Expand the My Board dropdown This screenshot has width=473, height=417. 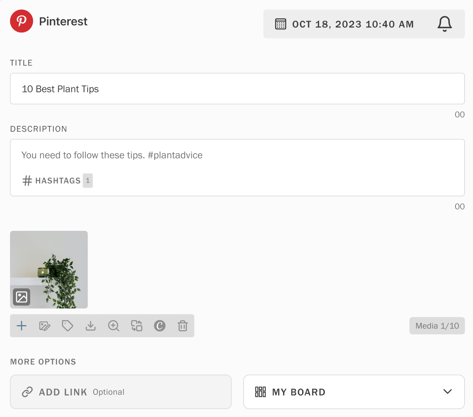coord(354,392)
